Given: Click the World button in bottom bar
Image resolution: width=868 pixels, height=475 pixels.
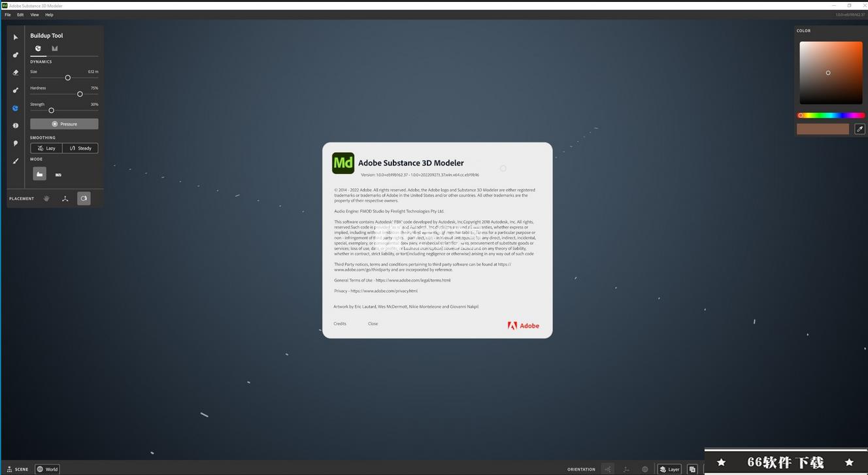Looking at the screenshot, I should pos(47,469).
